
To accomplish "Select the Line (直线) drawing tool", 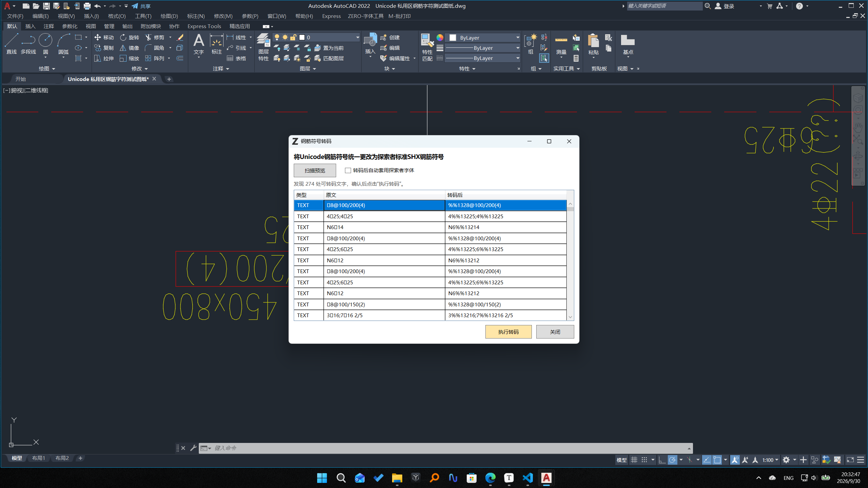I will click(x=11, y=44).
